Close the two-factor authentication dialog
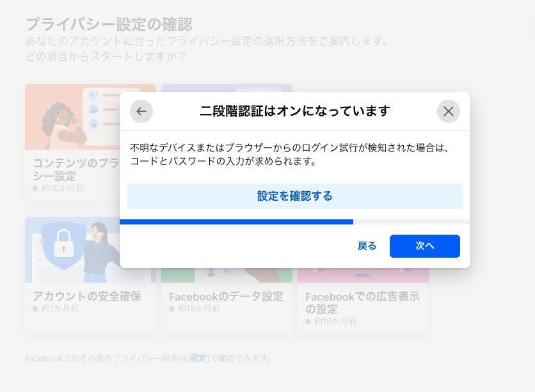 (449, 111)
